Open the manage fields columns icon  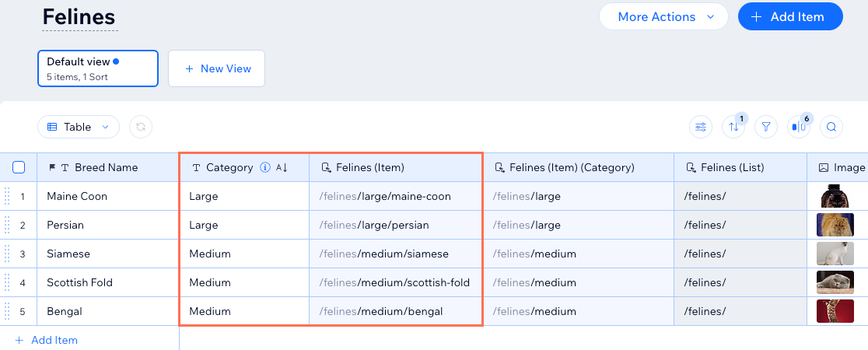pyautogui.click(x=798, y=127)
